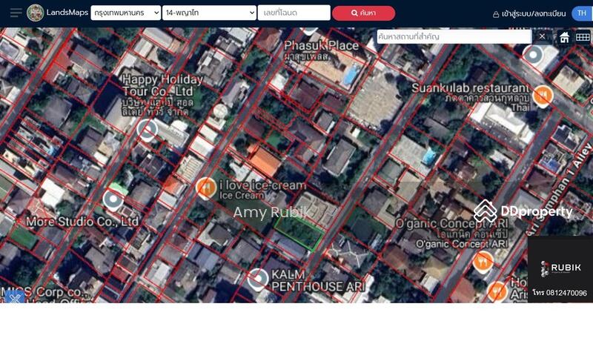Click the More Studio Co. location pin
593x364 pixels.
tap(113, 201)
